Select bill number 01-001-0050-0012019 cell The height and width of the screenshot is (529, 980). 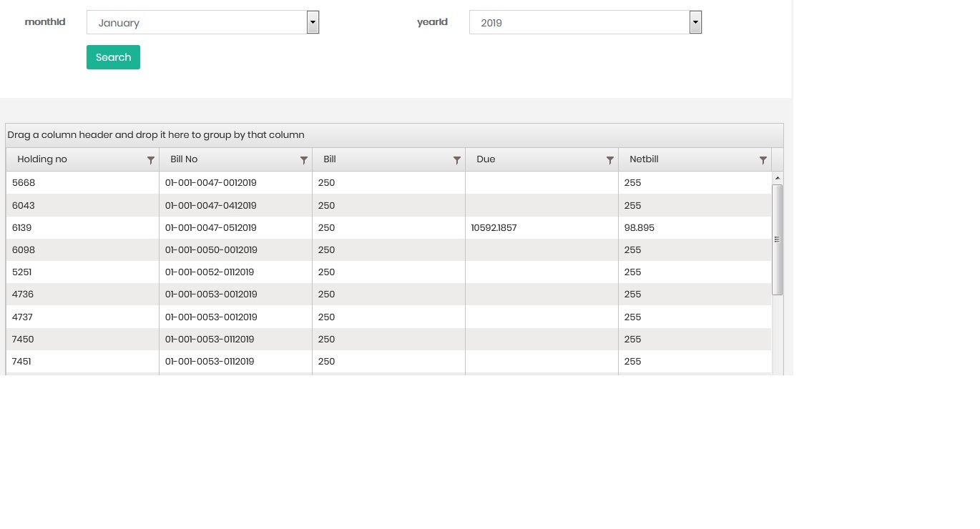(x=210, y=250)
